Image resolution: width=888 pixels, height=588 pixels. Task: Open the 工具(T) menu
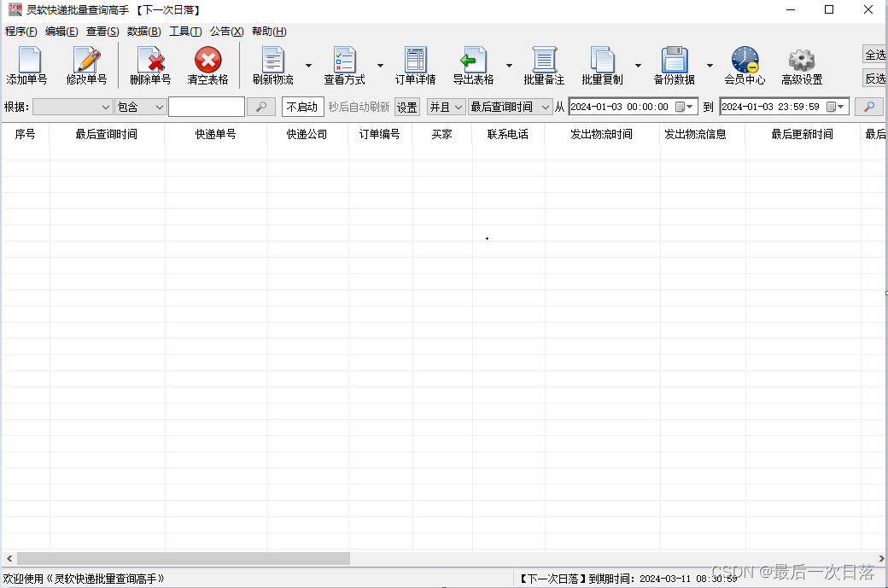[x=185, y=31]
